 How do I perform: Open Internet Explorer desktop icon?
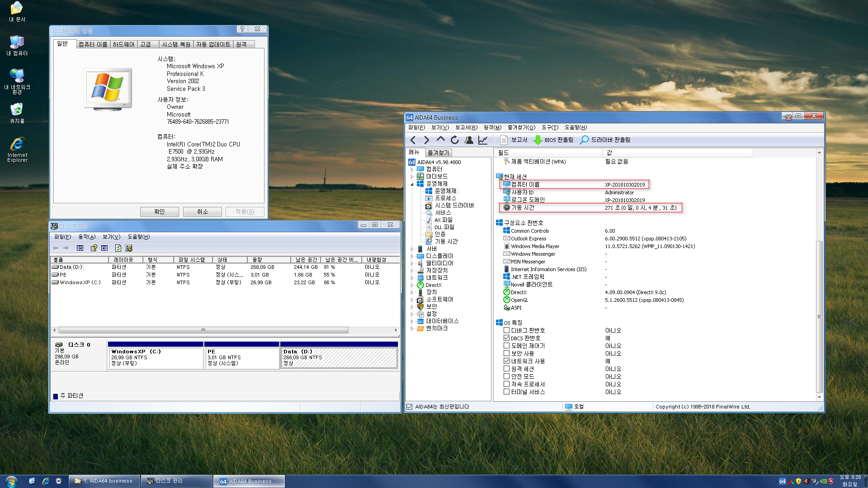[x=17, y=150]
